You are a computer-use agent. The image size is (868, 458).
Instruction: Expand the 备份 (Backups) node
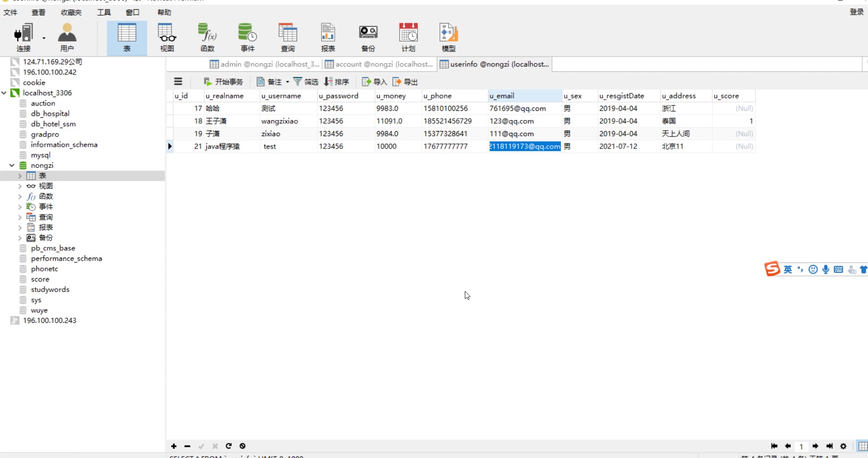pos(20,238)
